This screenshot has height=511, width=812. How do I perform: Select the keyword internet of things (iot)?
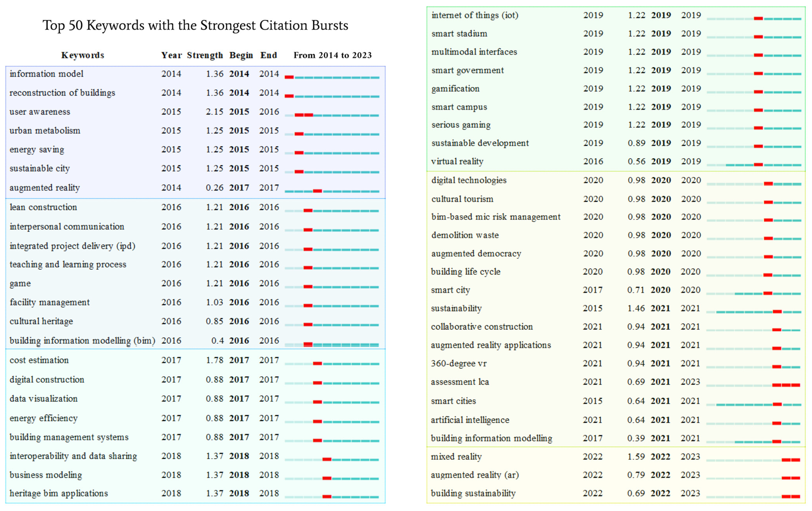click(475, 15)
